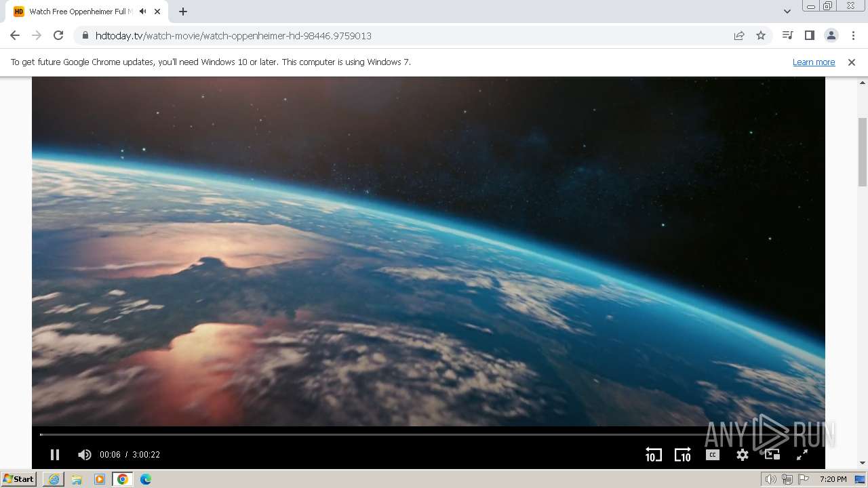Click the taskbar clock 7:20 PM

pos(833,479)
